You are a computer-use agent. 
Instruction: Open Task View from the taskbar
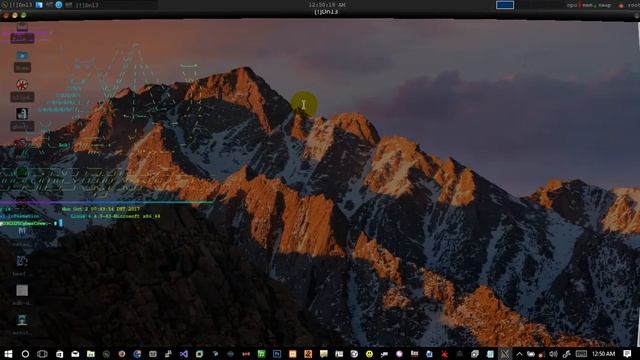point(42,354)
